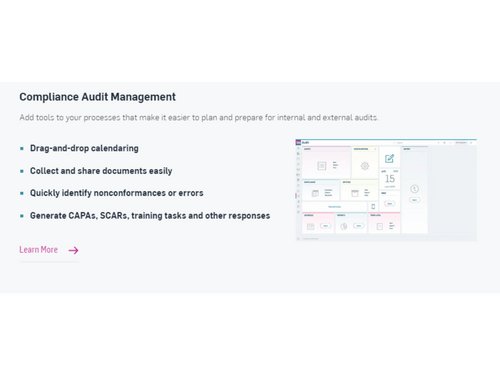The width and height of the screenshot is (500, 375).
Task: Click the number 15 tile in the preview
Action: [390, 179]
